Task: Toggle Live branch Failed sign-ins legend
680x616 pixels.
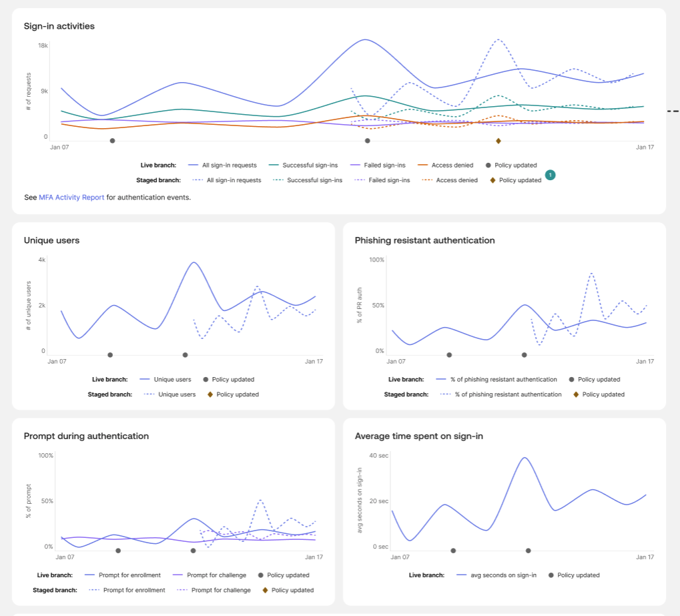Action: pyautogui.click(x=378, y=166)
